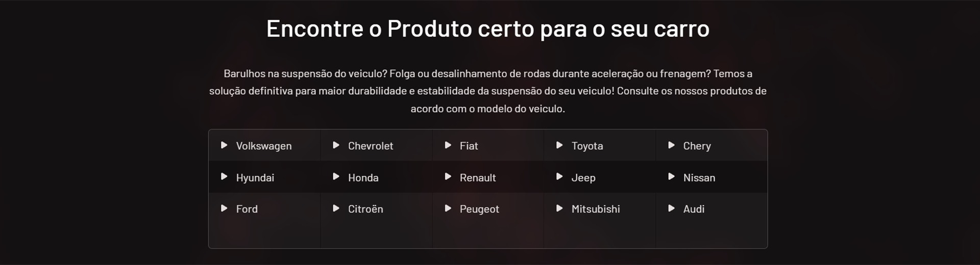Open the Citroën product list
The height and width of the screenshot is (265, 980).
pos(365,209)
